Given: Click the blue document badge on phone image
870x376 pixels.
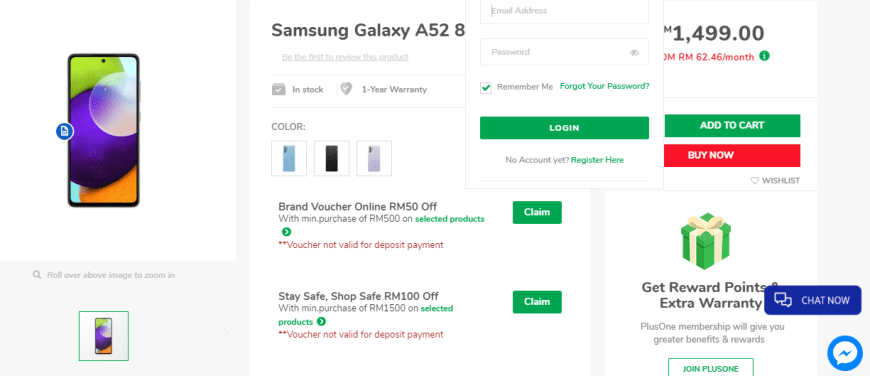Looking at the screenshot, I should [65, 131].
